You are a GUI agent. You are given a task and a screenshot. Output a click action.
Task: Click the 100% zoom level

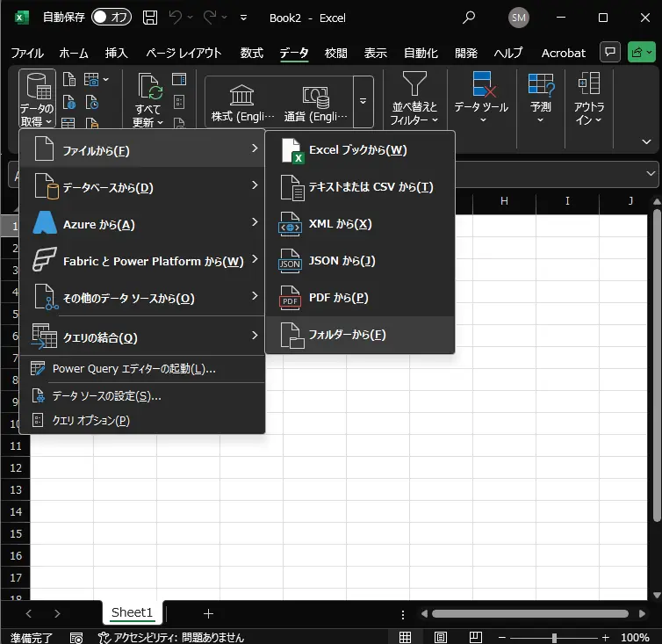coord(635,637)
